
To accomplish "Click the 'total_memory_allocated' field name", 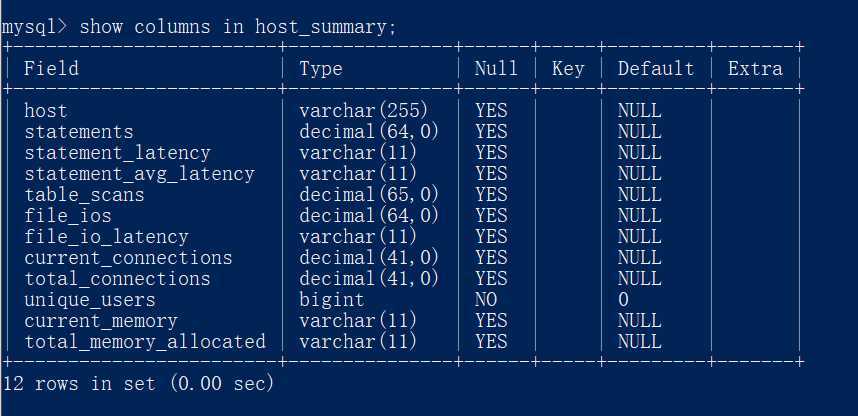I will point(145,342).
